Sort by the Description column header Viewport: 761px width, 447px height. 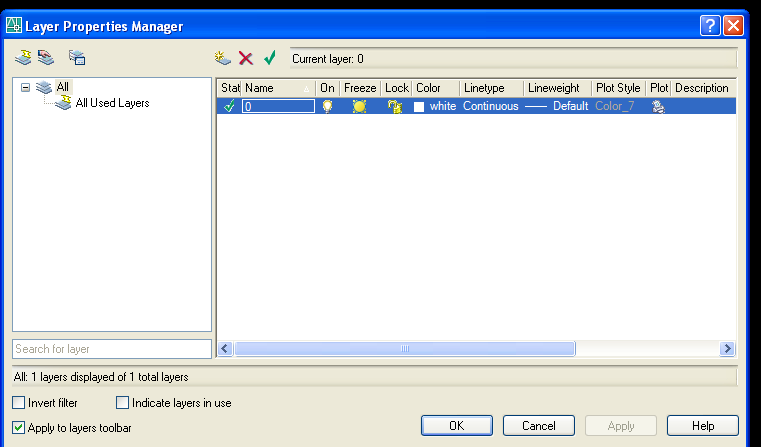(704, 88)
